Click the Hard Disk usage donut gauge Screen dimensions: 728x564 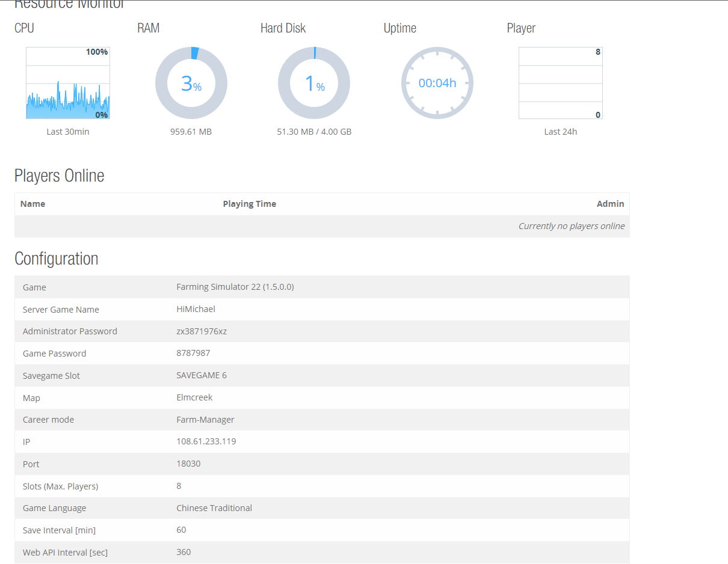click(x=313, y=83)
